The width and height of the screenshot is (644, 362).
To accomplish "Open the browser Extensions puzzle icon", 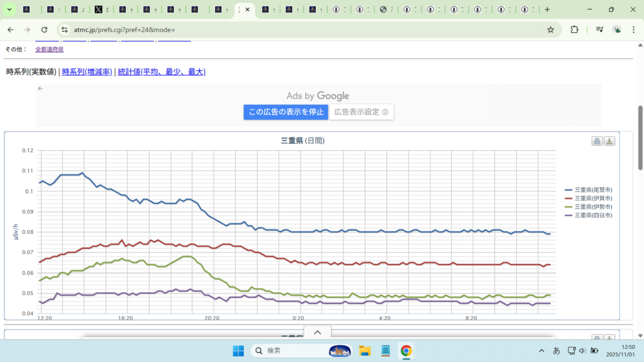I will click(574, 30).
